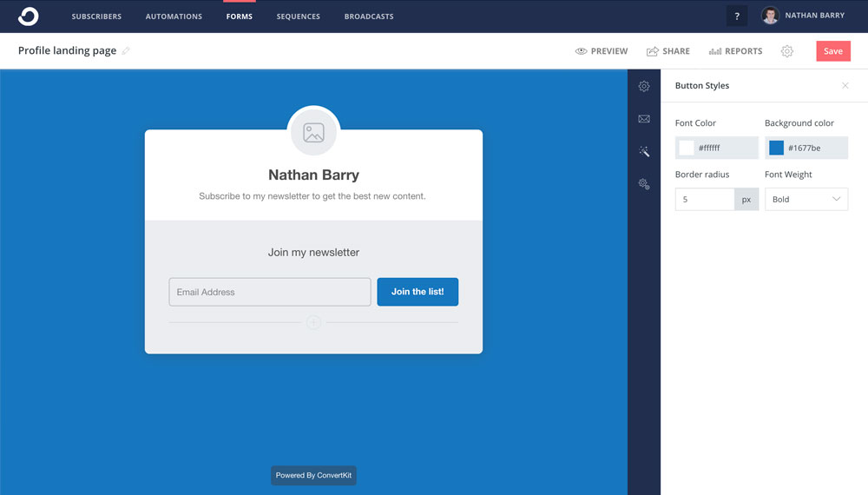Click the pencil icon to rename page

click(126, 51)
